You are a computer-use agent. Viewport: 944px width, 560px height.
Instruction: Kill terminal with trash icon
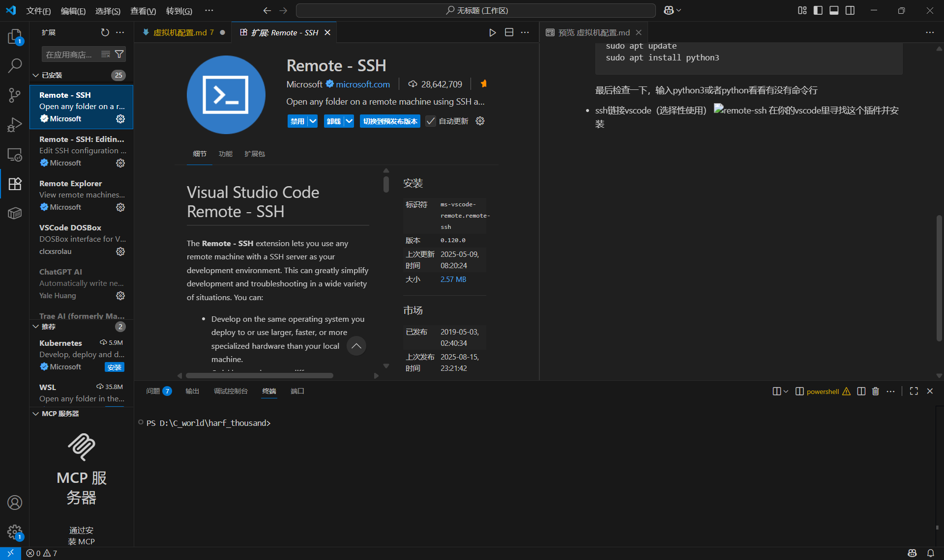876,391
